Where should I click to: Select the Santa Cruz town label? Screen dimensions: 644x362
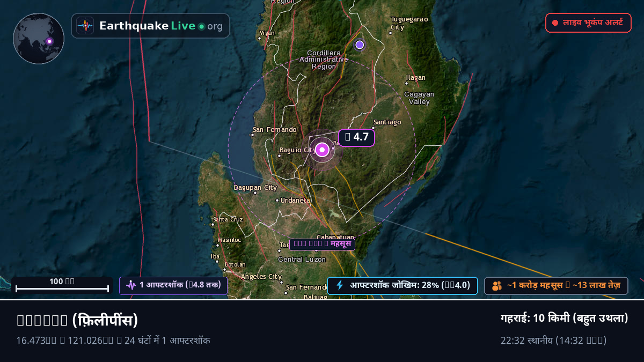[x=228, y=219]
